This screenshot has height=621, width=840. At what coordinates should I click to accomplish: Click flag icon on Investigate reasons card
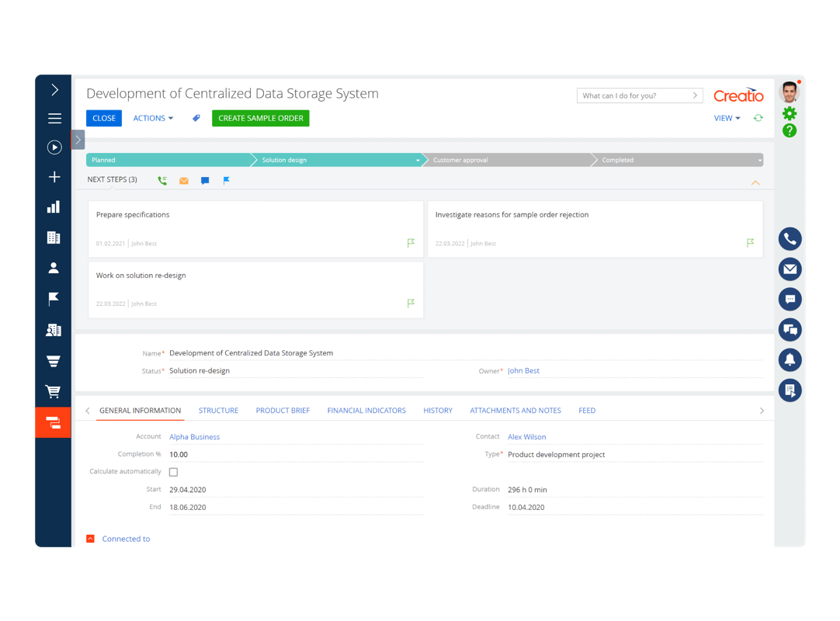[x=750, y=243]
